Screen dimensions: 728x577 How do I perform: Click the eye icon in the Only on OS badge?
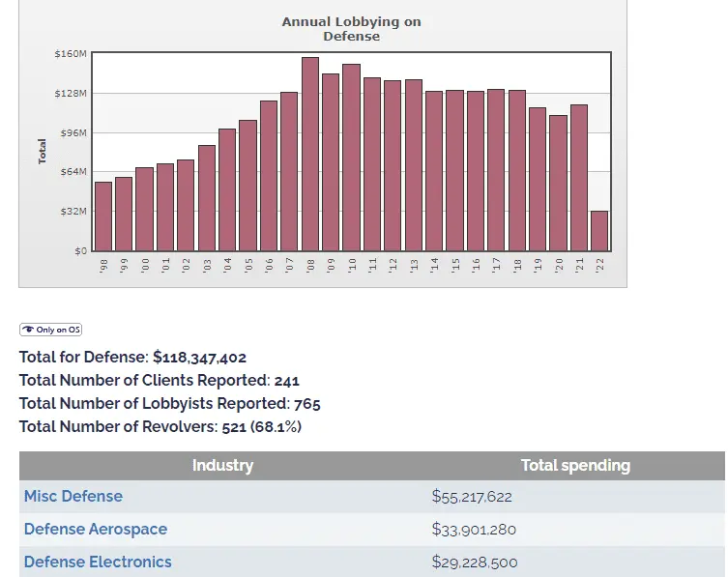pos(28,330)
